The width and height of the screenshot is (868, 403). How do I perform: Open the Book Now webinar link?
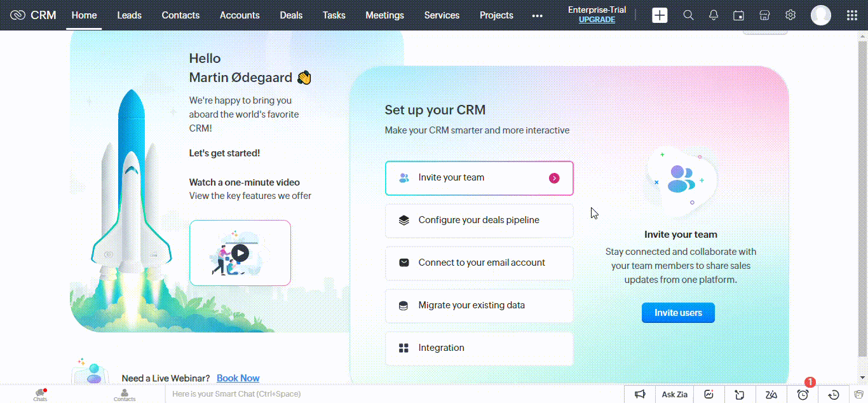[238, 378]
